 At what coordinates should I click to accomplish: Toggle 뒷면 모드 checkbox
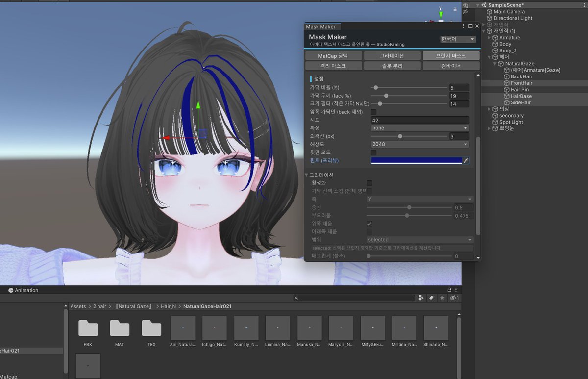[374, 152]
